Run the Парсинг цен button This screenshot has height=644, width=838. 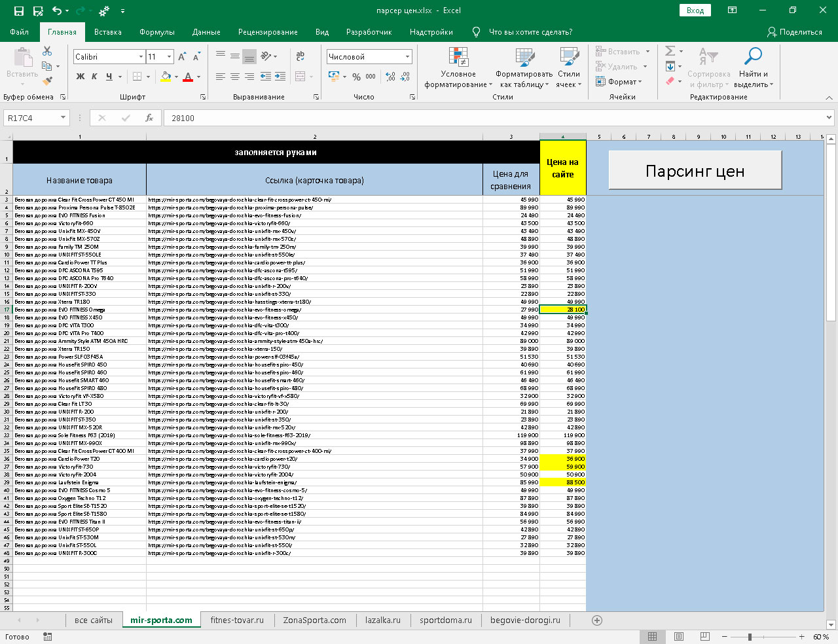[x=695, y=171]
